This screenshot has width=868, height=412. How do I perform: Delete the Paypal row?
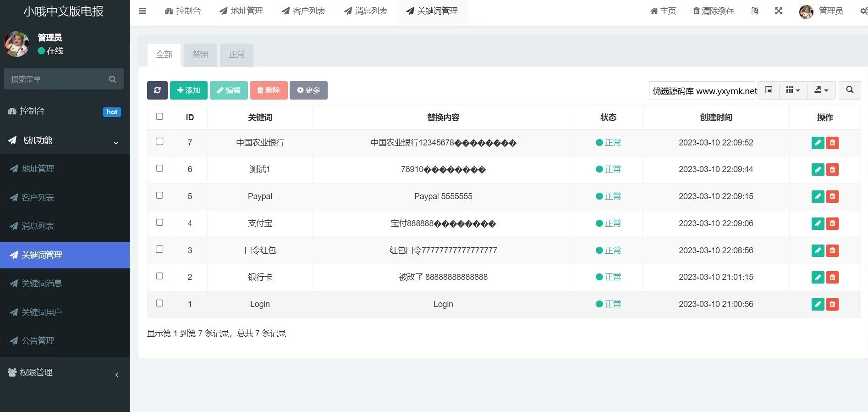[832, 196]
